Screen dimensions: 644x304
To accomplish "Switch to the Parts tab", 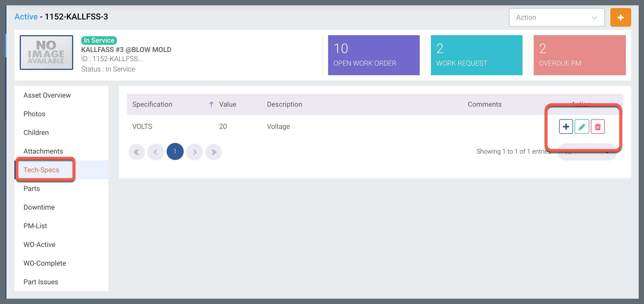I will (32, 189).
